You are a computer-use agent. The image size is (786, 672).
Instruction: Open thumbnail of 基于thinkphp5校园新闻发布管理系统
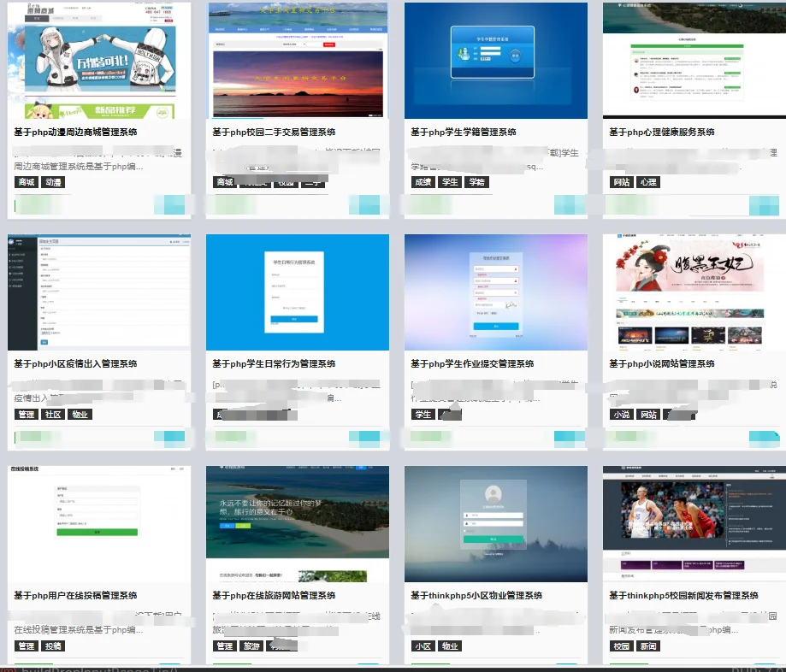(694, 524)
